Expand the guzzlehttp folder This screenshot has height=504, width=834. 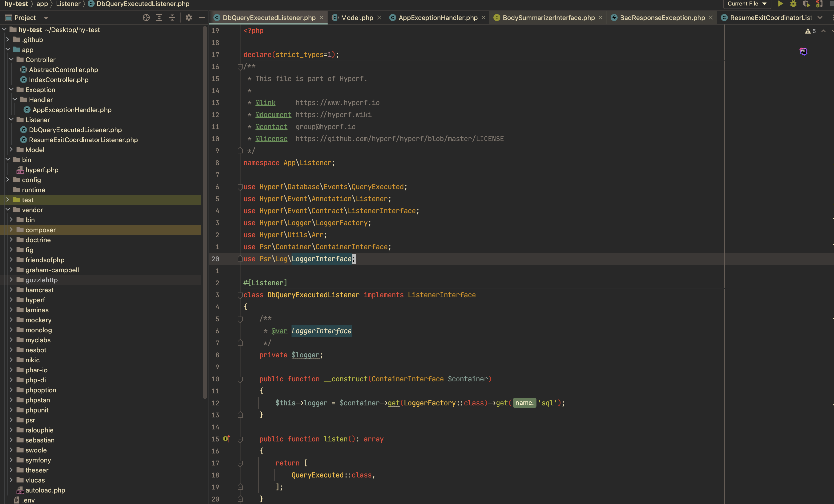(11, 280)
